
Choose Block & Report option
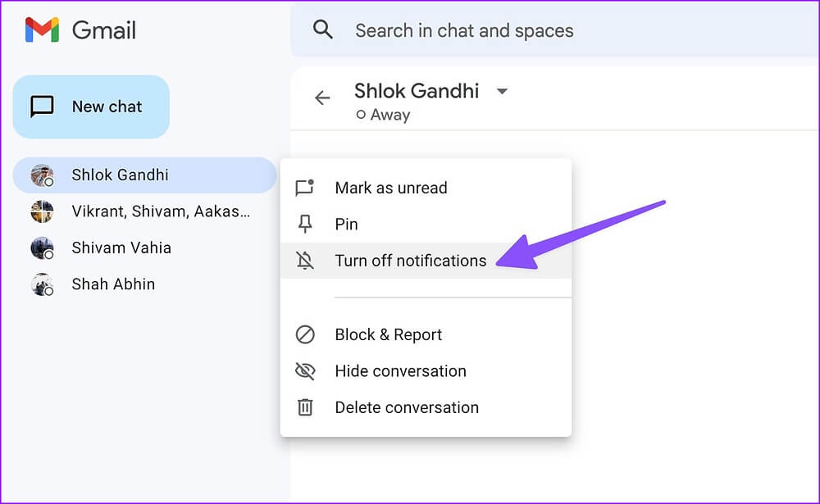[426, 334]
